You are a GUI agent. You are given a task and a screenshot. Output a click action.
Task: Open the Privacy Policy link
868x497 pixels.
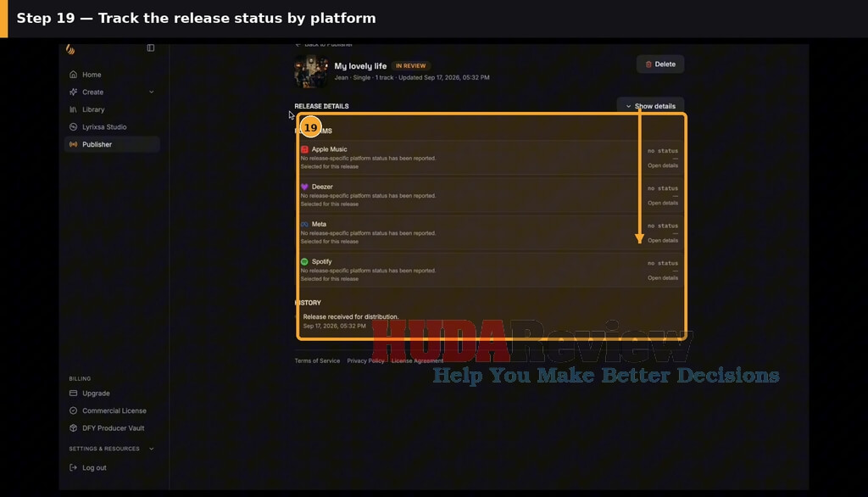(x=365, y=360)
